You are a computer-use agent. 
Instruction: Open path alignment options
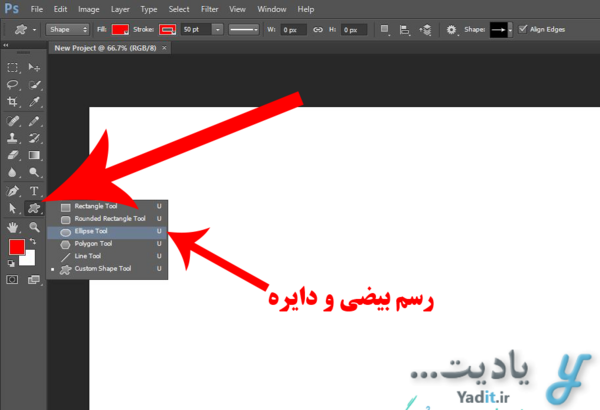[404, 29]
